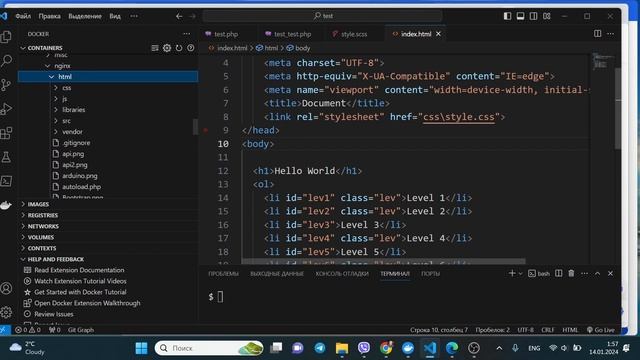
Task: Switch to the ПРОБЛЕМЫ panel tab
Action: coord(223,273)
